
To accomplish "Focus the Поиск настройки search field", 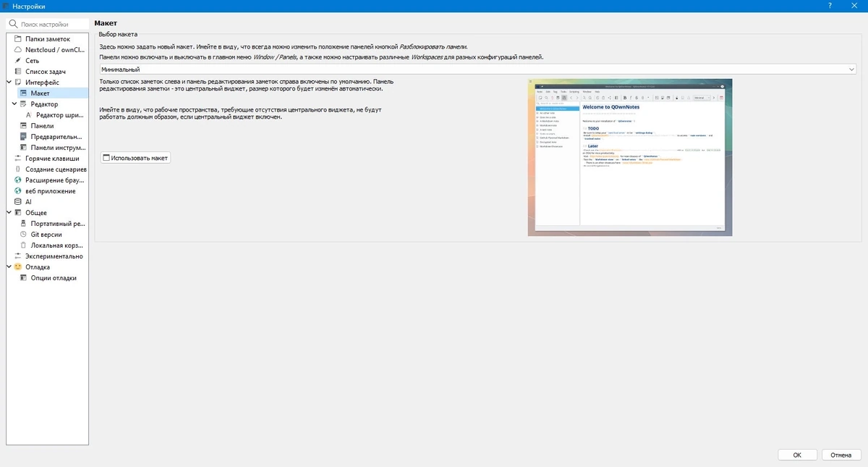I will coord(48,24).
